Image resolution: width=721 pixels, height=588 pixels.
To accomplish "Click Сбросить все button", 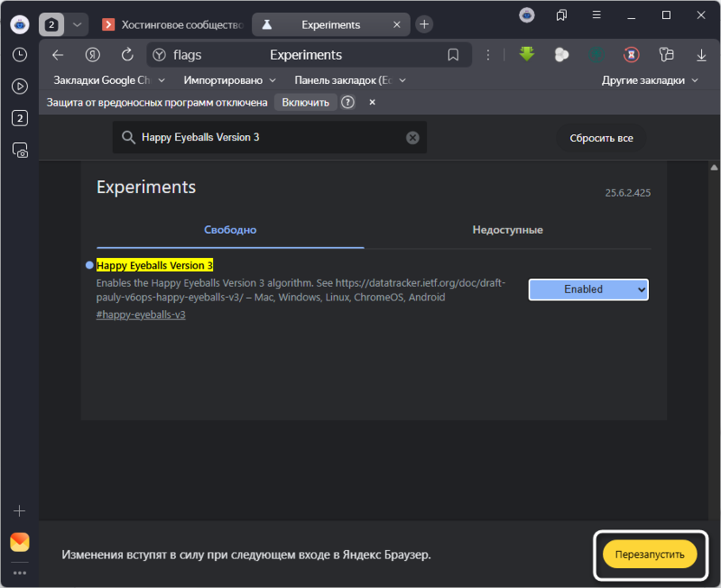I will tap(601, 139).
